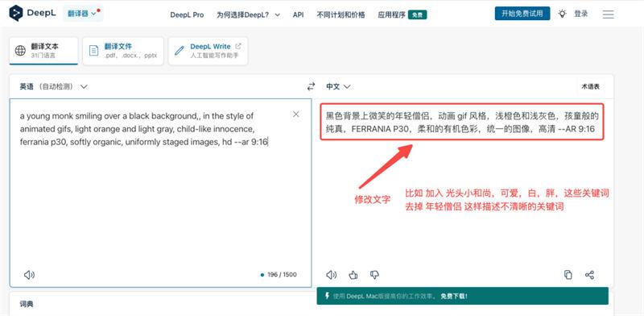Click the globe icon in 翻译文本
This screenshot has width=644, height=316.
(x=20, y=51)
